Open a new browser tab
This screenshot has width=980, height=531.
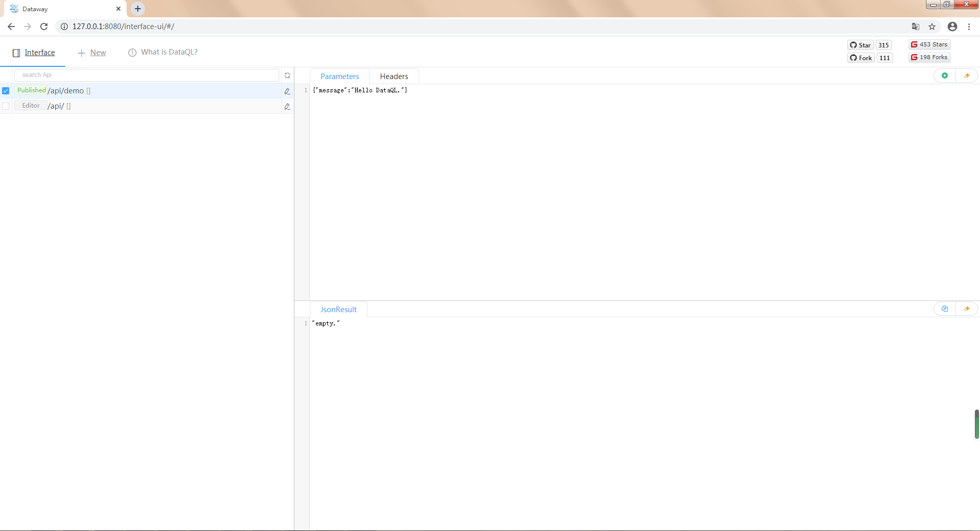click(x=138, y=9)
